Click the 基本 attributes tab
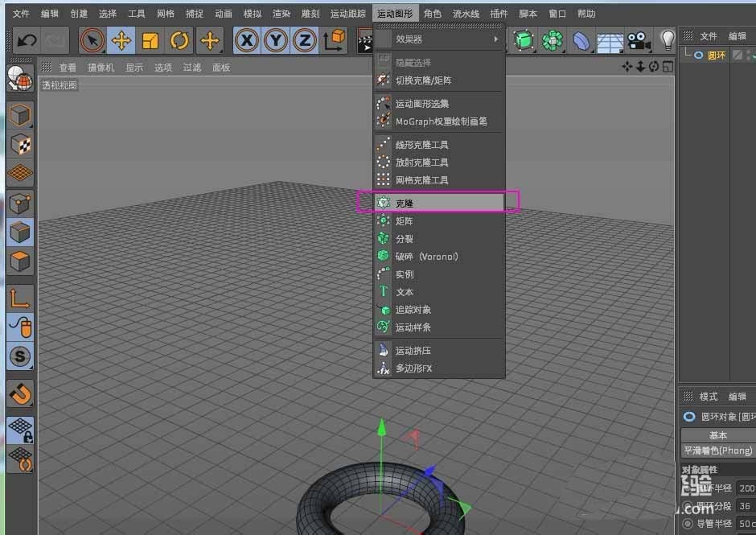The image size is (756, 535). point(718,434)
